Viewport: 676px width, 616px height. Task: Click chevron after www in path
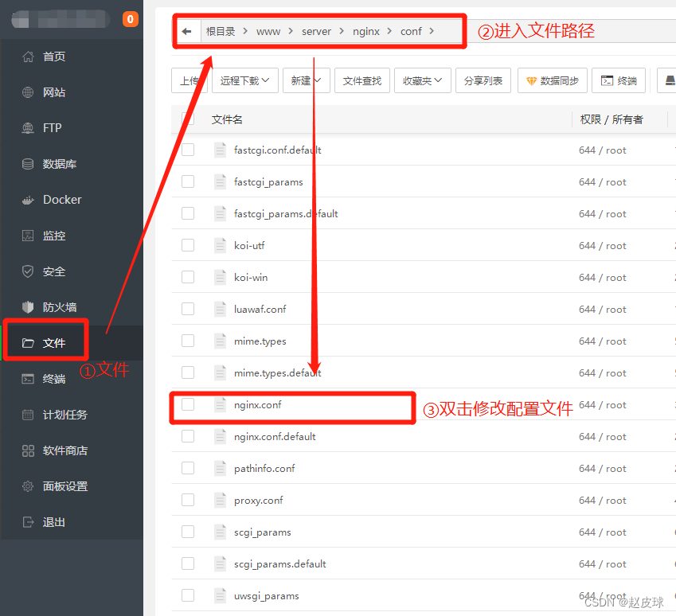tap(291, 31)
